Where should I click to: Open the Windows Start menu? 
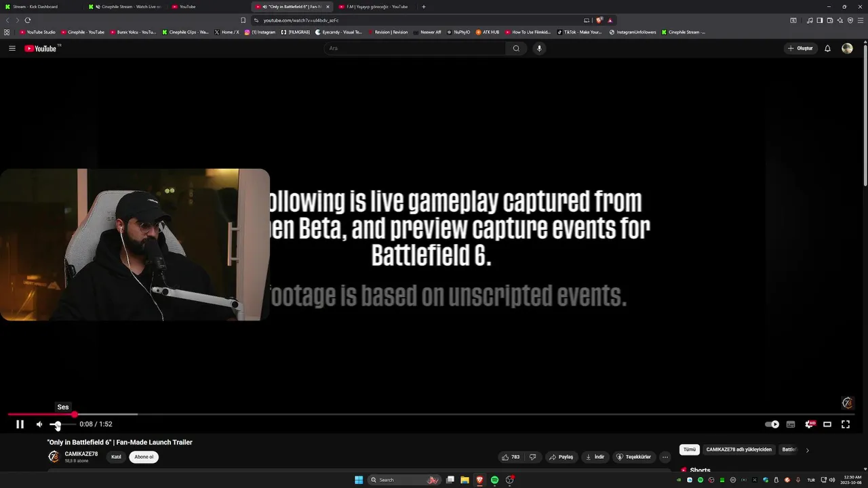point(359,480)
